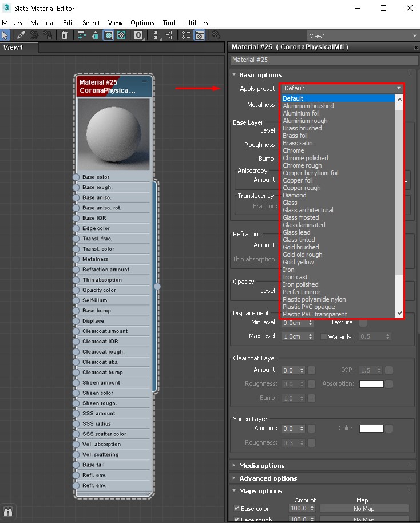The width and height of the screenshot is (420, 523).
Task: Click the node's sphere preview thumbnail
Action: (x=114, y=134)
